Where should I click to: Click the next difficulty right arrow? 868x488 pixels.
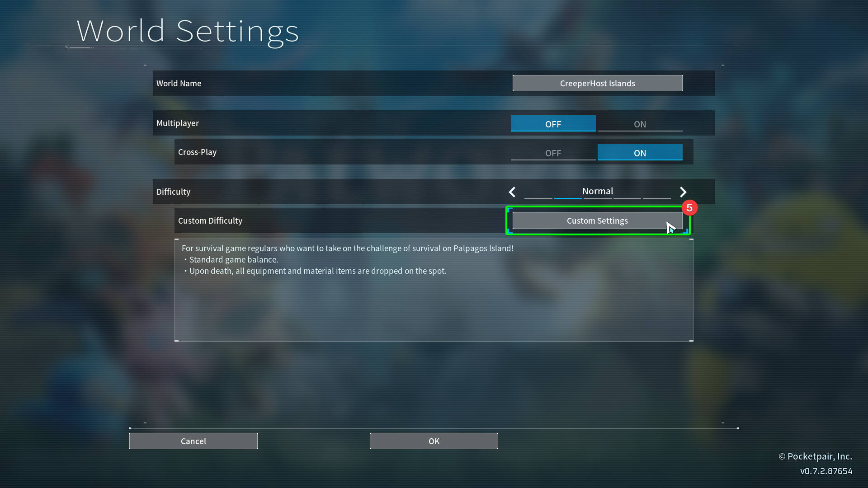683,192
